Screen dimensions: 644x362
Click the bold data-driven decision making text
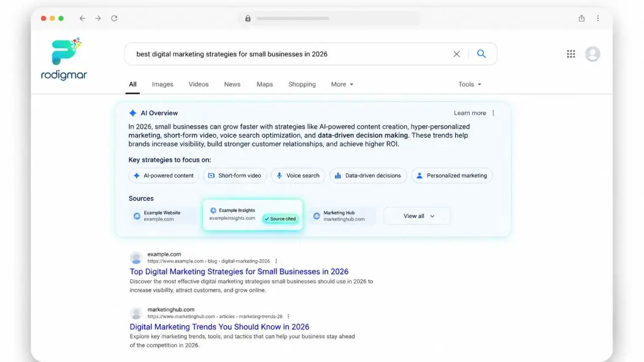362,135
